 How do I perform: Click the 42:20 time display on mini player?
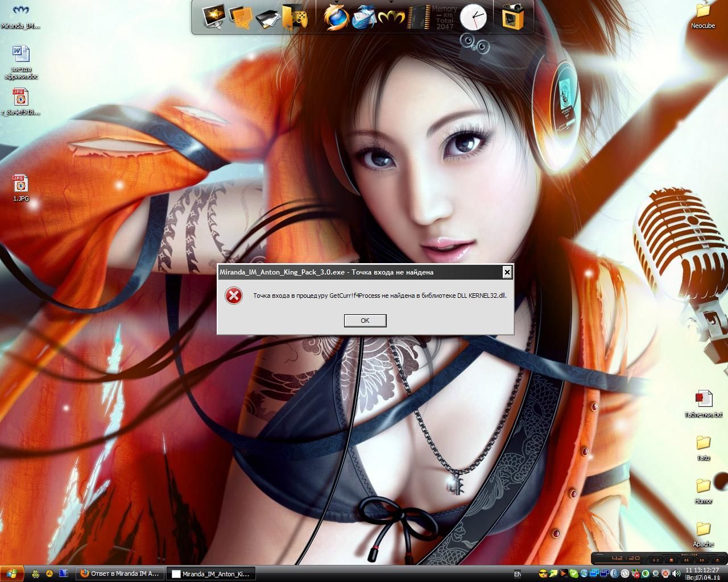(x=626, y=558)
